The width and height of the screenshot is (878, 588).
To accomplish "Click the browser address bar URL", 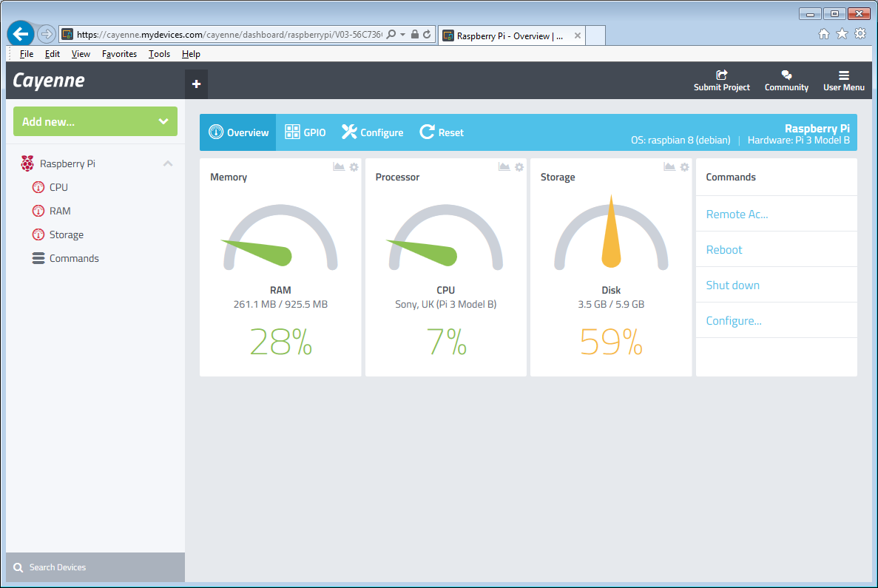I will 229,35.
